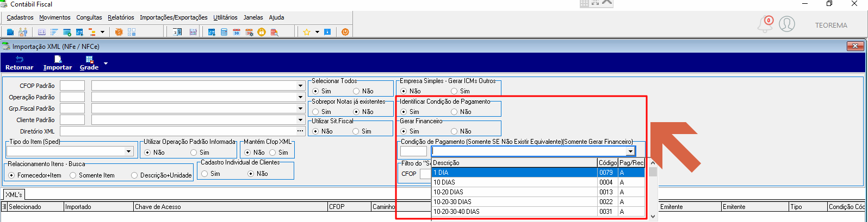Click the Chave de Acesso column header
868x222 pixels.
click(x=231, y=207)
